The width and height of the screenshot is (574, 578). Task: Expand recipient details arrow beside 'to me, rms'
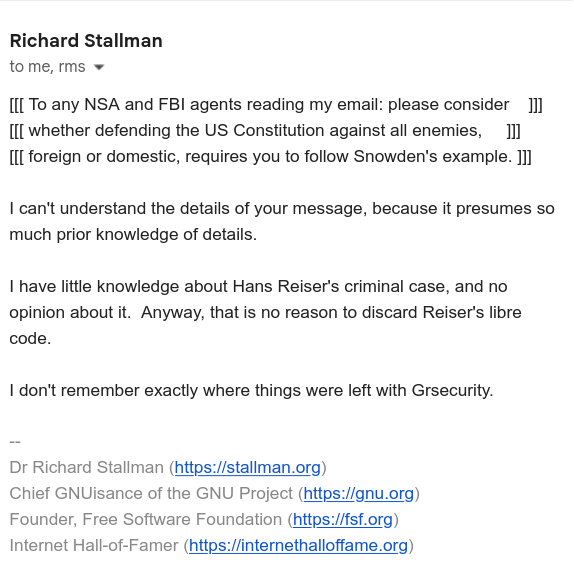(99, 67)
